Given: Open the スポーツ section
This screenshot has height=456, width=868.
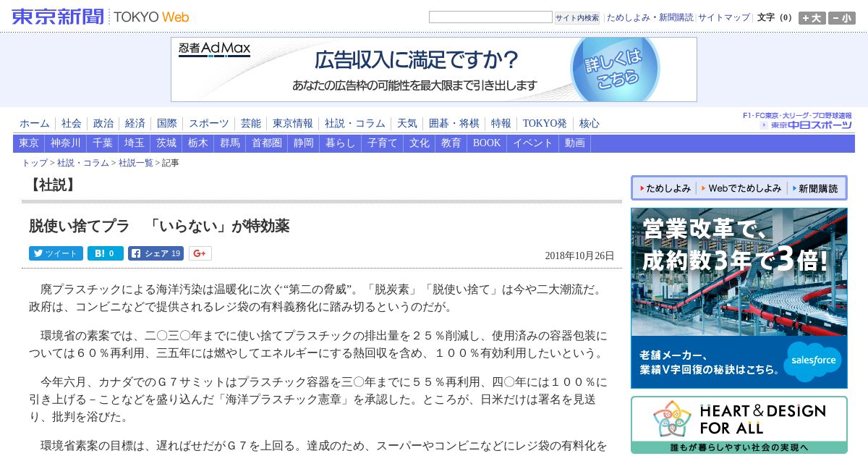Looking at the screenshot, I should [x=209, y=123].
